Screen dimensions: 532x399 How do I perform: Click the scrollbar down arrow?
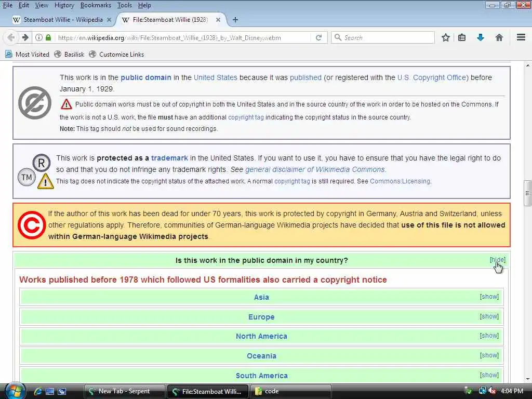(528, 379)
